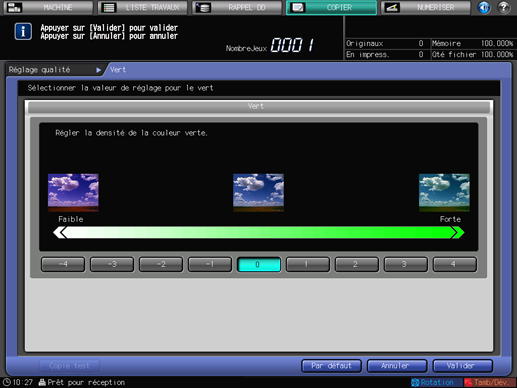Click the LISTE TRAVAUX list icon
Viewport: 517px width, 388px height.
click(109, 7)
